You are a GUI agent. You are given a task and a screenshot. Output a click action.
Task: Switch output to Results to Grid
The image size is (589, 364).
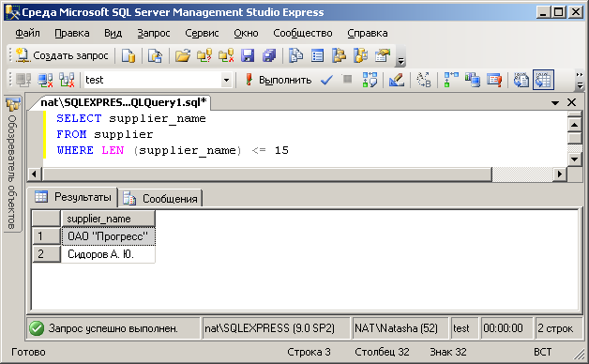pos(543,80)
